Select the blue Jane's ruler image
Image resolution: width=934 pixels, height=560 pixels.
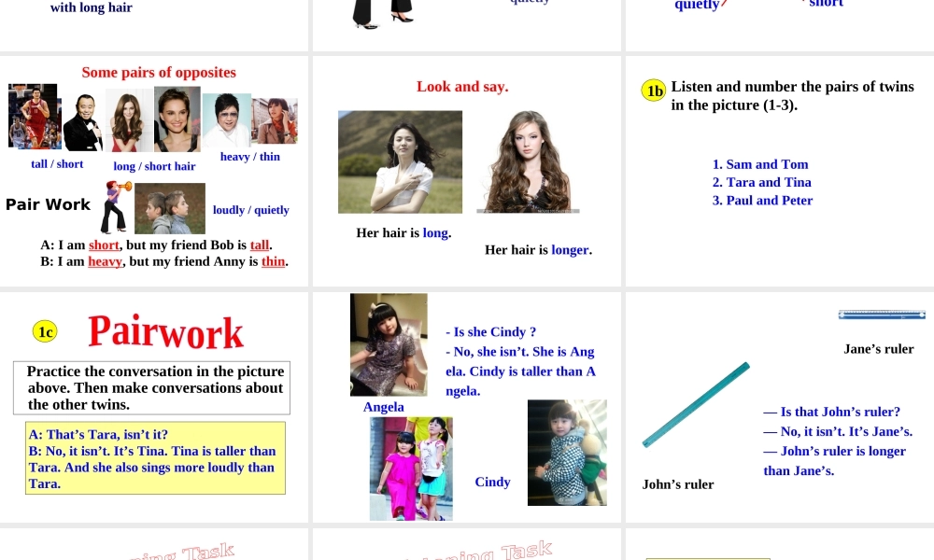tap(882, 315)
